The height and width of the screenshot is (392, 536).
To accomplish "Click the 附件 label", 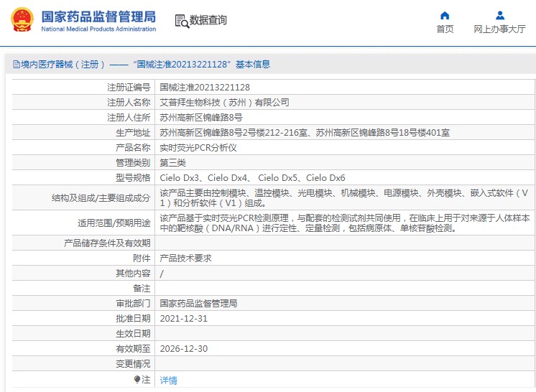I will tap(142, 258).
